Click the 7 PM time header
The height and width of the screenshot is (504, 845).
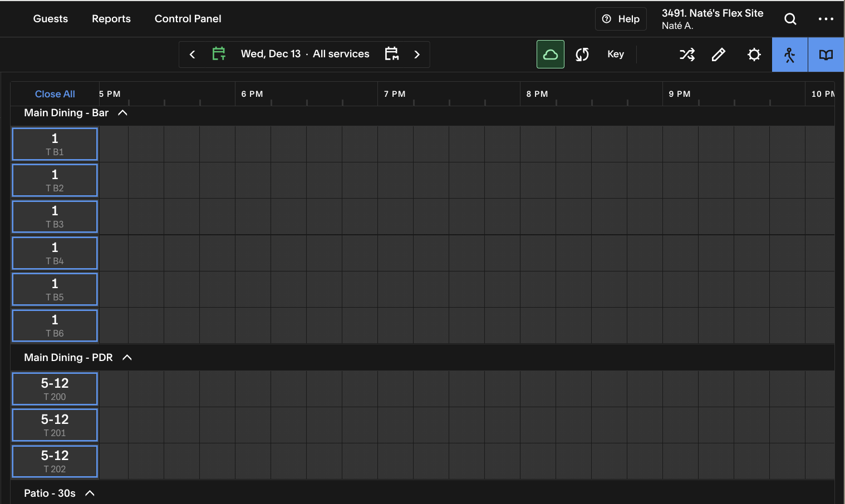pyautogui.click(x=395, y=94)
